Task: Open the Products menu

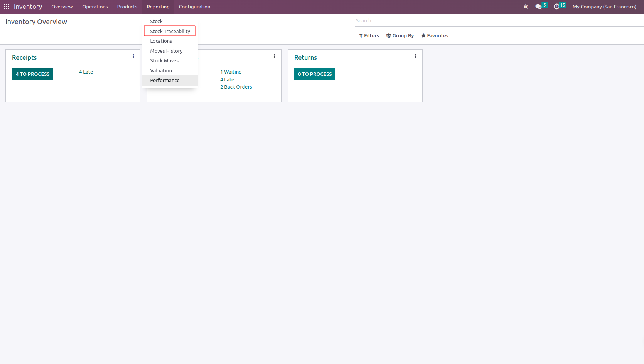Action: click(127, 7)
